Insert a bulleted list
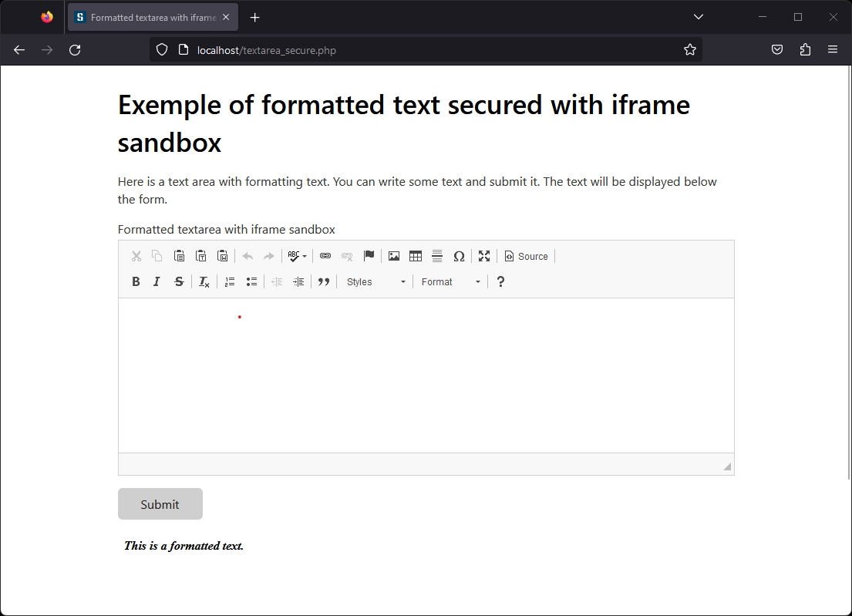The image size is (852, 616). (251, 282)
